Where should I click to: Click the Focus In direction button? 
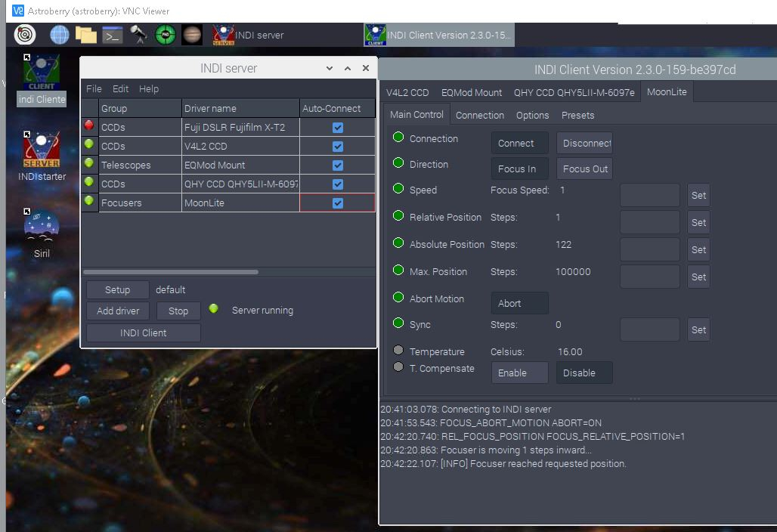pos(520,169)
